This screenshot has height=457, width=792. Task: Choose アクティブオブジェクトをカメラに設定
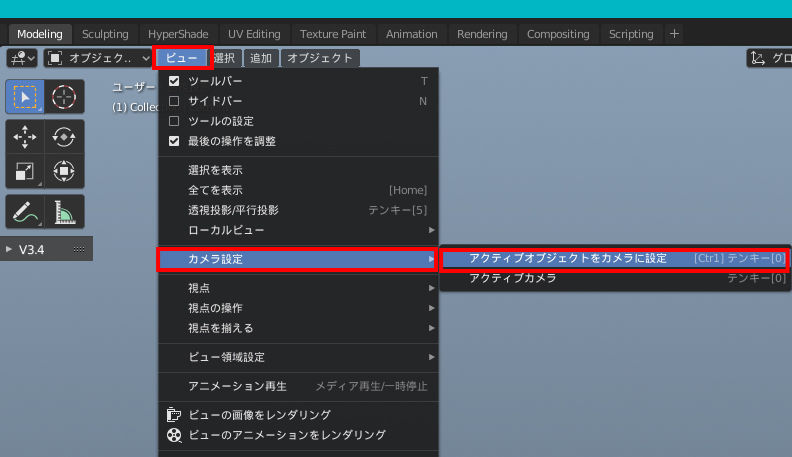click(614, 259)
